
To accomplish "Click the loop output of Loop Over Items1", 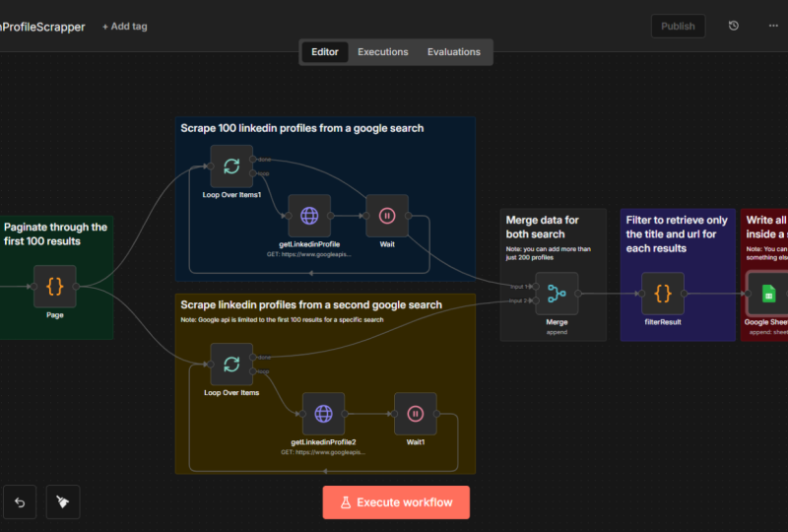I will [253, 173].
